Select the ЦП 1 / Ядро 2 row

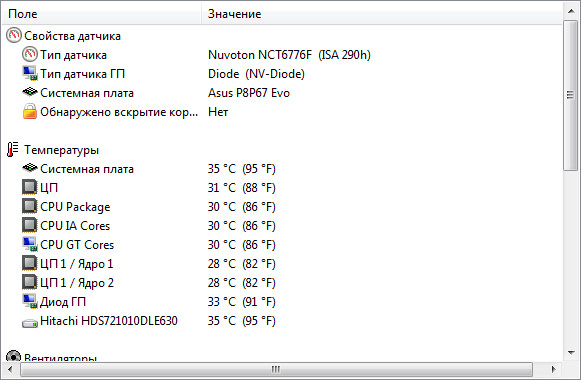tap(282, 283)
